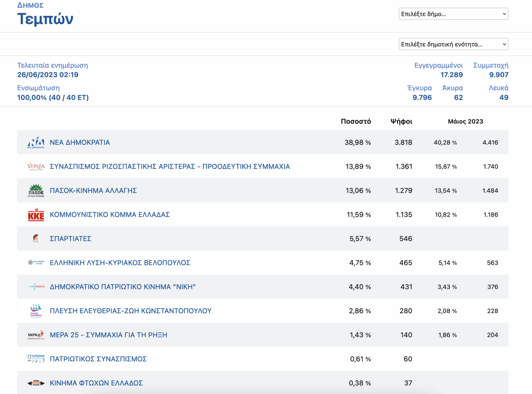Screen dimensions: 532x394
Task: Click the Λευκά label
Action: click(499, 88)
